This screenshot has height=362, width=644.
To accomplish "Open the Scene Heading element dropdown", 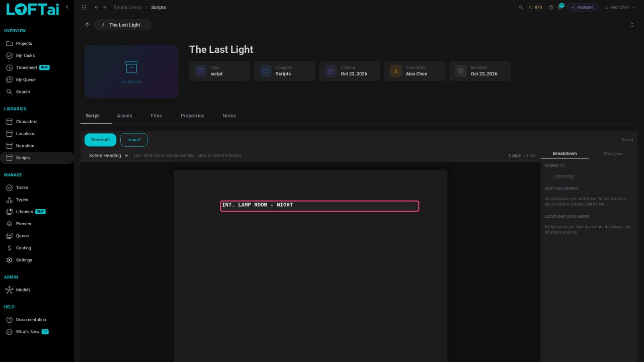I will (x=107, y=156).
